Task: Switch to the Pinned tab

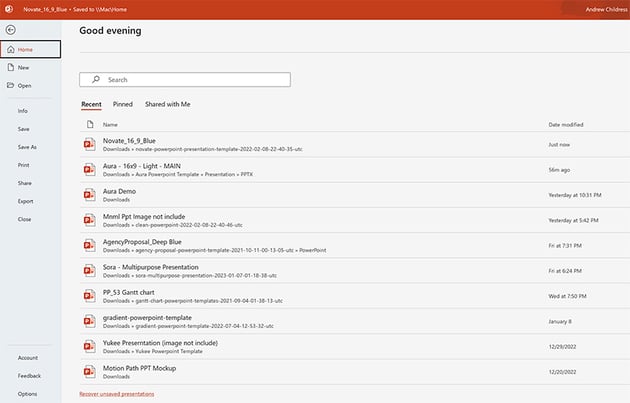Action: 122,104
